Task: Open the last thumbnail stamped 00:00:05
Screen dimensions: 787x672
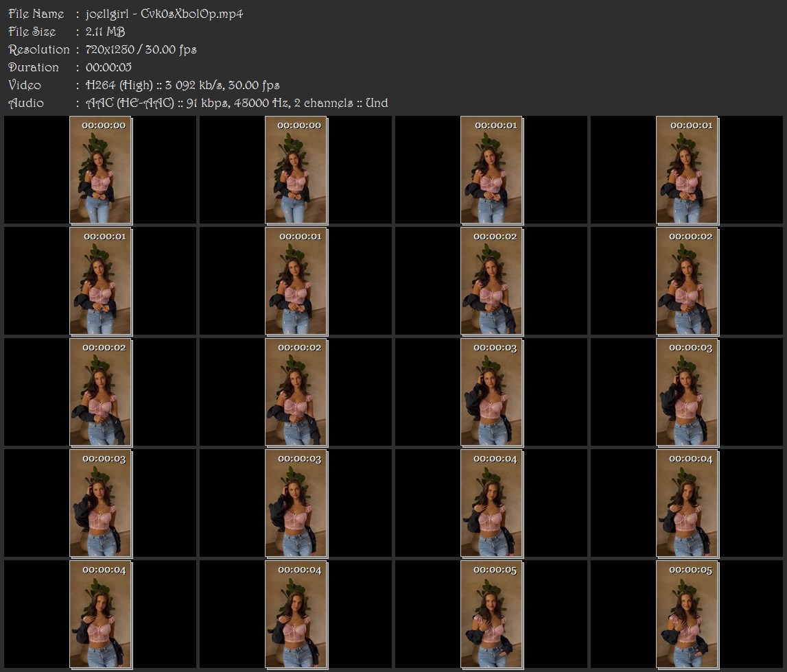Action: pos(687,614)
